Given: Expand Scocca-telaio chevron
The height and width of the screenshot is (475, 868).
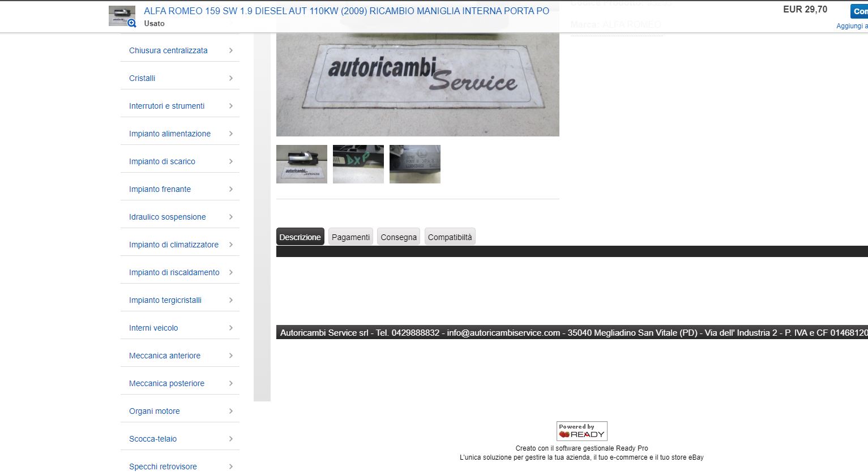Looking at the screenshot, I should tap(231, 439).
